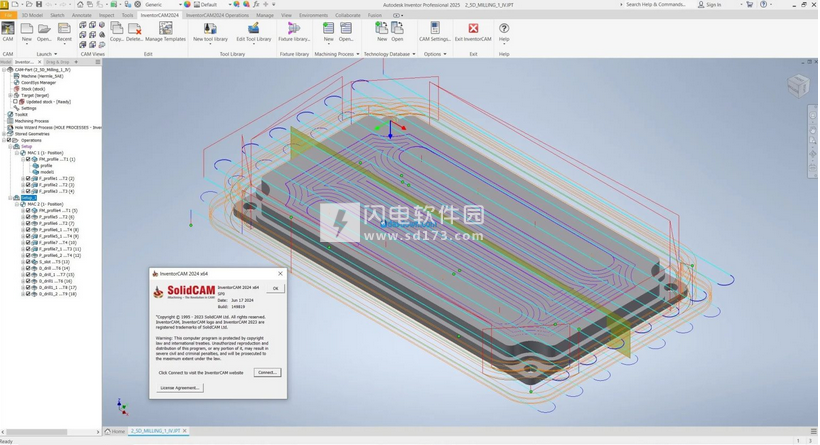Expand the Stored Geometries tree node
Screen dimensions: 820x445
click(x=4, y=134)
